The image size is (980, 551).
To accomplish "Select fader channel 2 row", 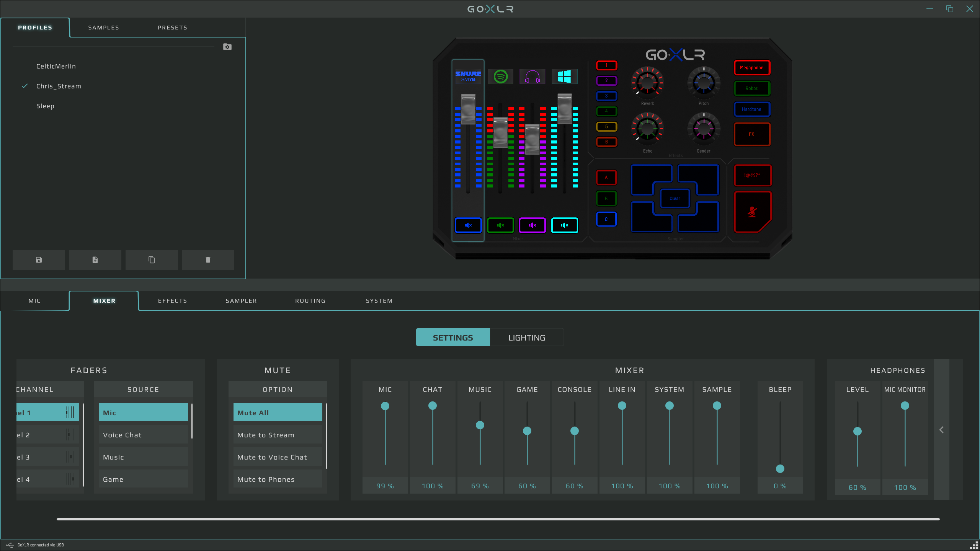I will (x=48, y=435).
